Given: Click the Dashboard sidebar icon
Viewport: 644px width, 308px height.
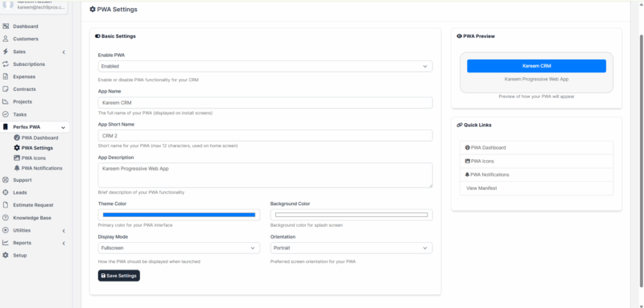Looking at the screenshot, I should click(6, 27).
